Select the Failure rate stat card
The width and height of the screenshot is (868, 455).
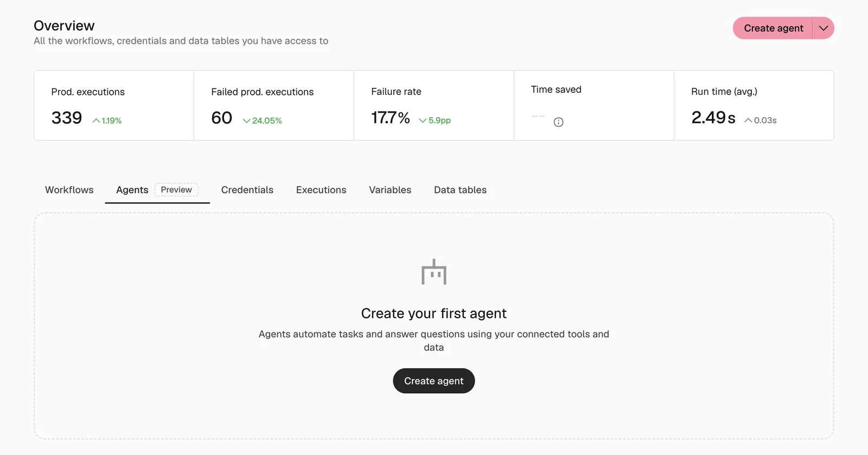pos(434,105)
